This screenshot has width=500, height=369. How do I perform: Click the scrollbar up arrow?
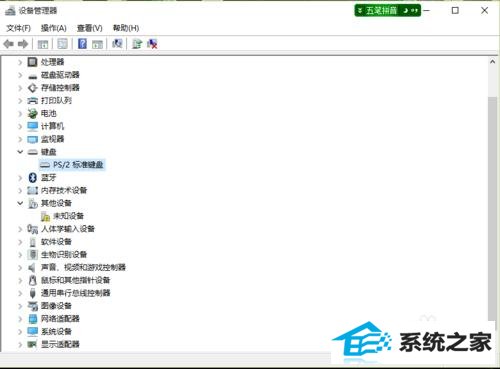click(492, 62)
